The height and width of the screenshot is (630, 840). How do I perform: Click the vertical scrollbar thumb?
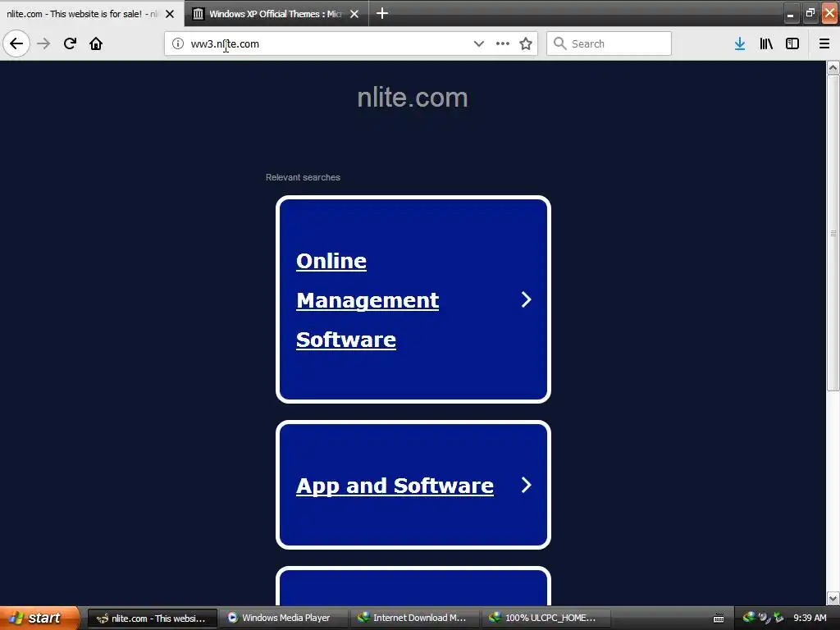[x=833, y=233]
